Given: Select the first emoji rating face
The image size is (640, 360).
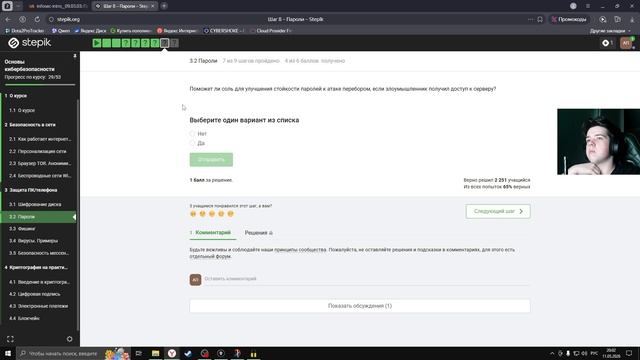Looking at the screenshot, I should click(193, 213).
